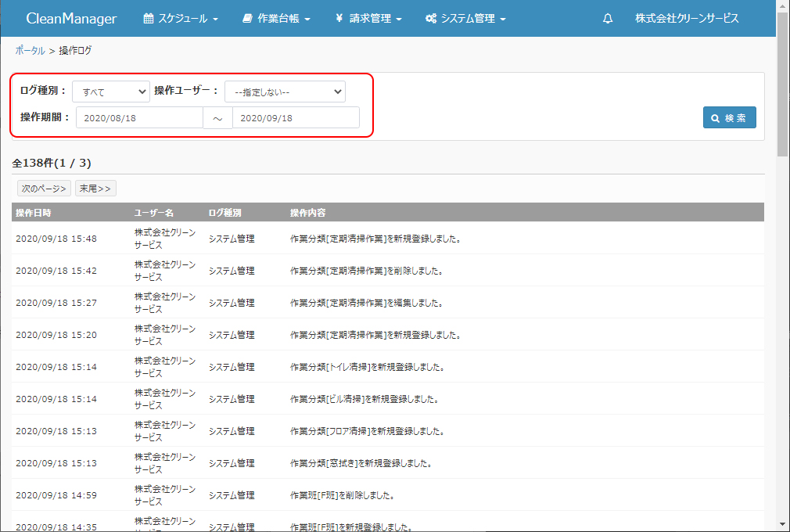Click the end date field 2020/09/18

tap(296, 117)
